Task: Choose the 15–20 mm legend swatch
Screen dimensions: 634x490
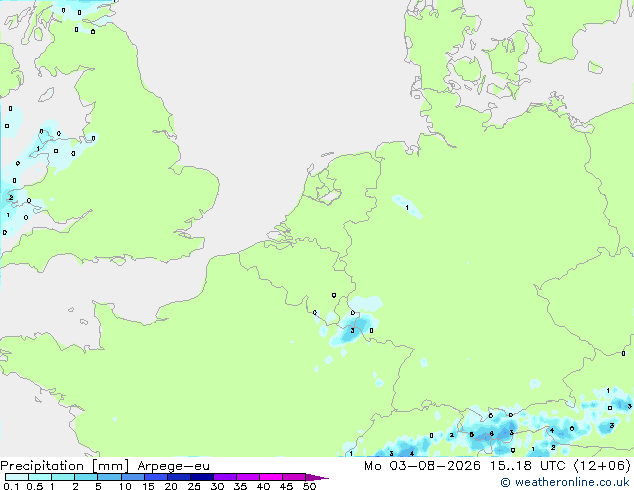Action: click(x=156, y=477)
